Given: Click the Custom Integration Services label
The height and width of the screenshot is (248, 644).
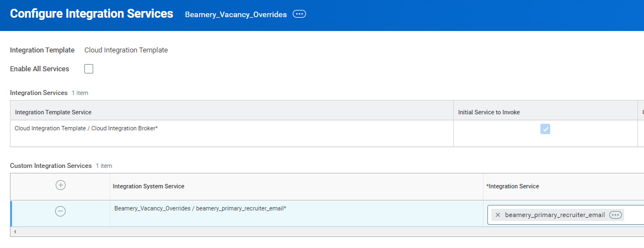Looking at the screenshot, I should tap(51, 166).
